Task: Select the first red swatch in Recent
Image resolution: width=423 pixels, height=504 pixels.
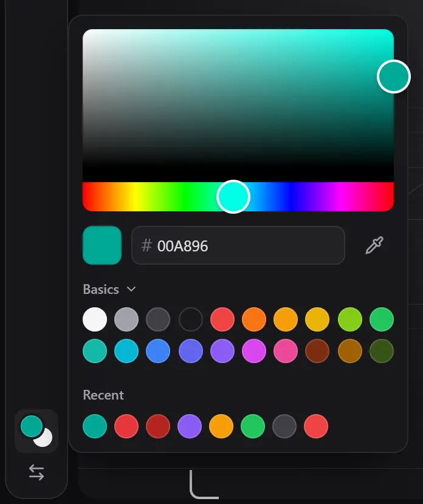Action: [x=126, y=426]
